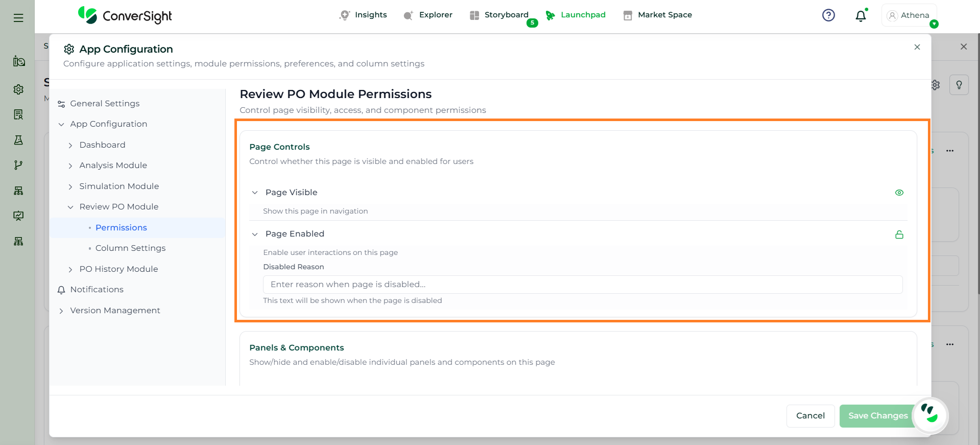Expand the PO History Module item
The height and width of the screenshot is (445, 980).
70,269
